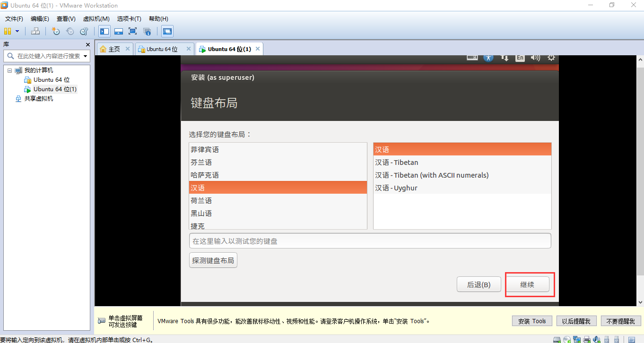Close the 库 library panel
The height and width of the screenshot is (343, 644).
(x=87, y=44)
